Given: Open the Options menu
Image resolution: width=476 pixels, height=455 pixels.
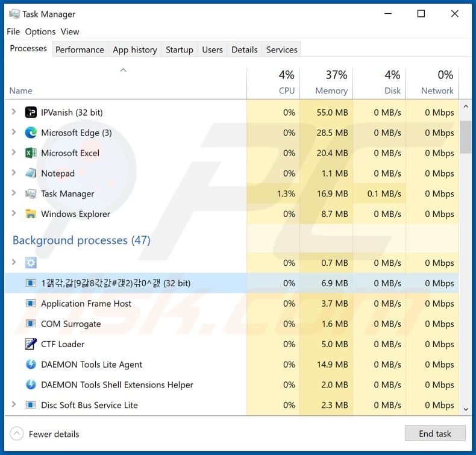Looking at the screenshot, I should coord(40,31).
